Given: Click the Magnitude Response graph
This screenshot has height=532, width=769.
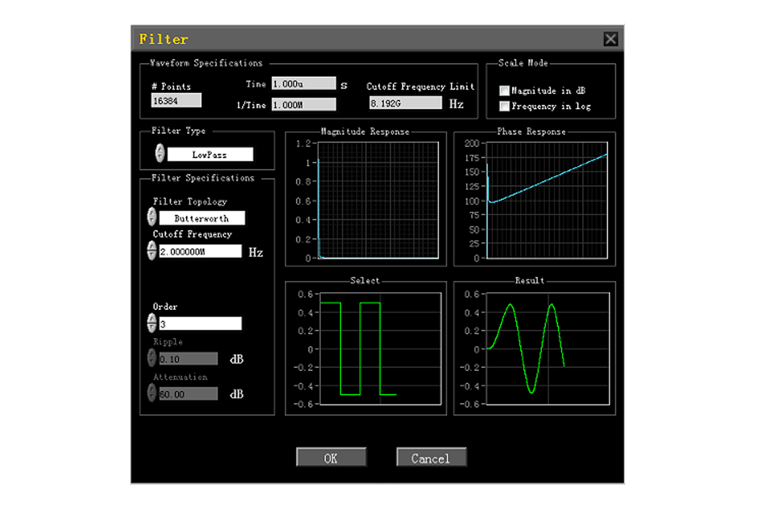Looking at the screenshot, I should pos(378,200).
